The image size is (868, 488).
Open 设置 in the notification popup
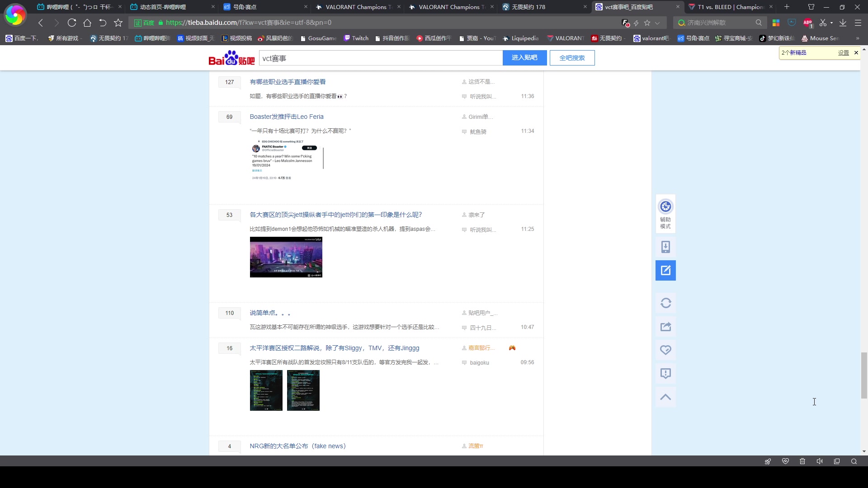(843, 53)
